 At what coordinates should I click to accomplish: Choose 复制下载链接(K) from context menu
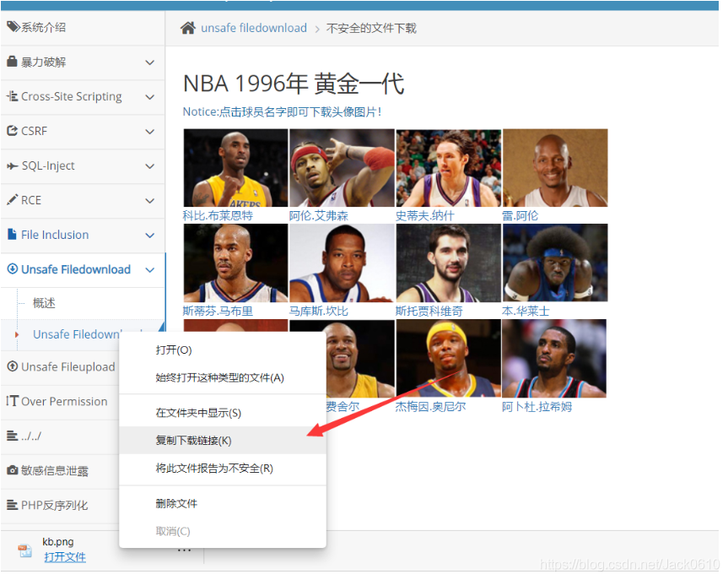coord(193,441)
